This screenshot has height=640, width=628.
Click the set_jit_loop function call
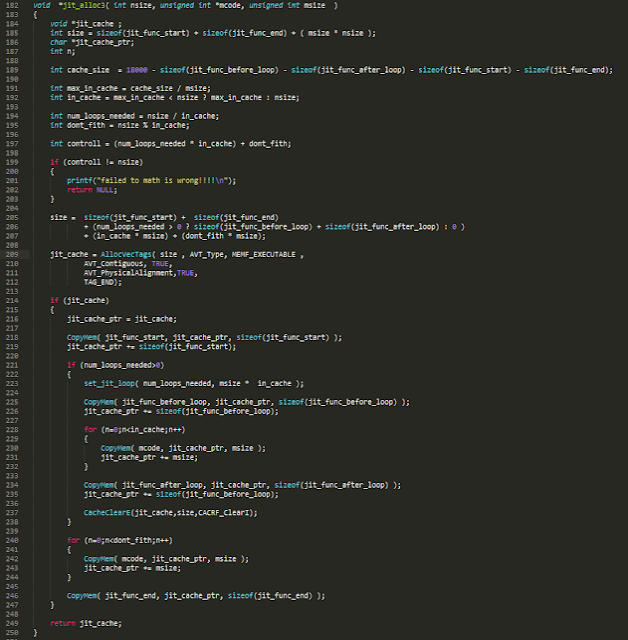click(109, 383)
